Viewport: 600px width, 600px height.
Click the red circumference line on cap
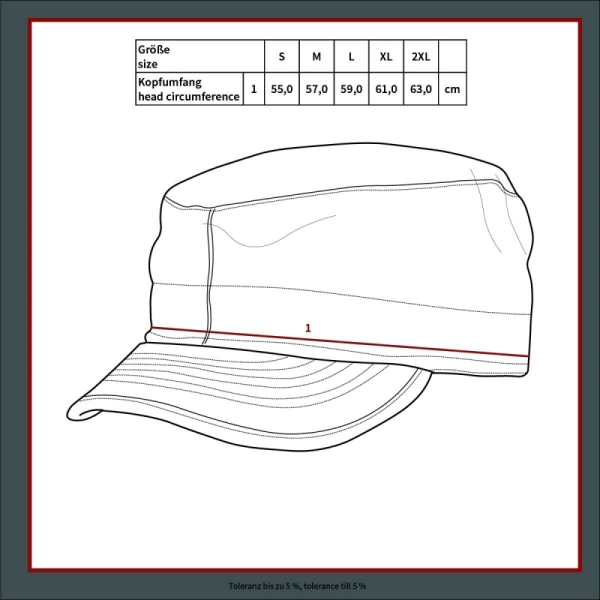click(x=400, y=345)
